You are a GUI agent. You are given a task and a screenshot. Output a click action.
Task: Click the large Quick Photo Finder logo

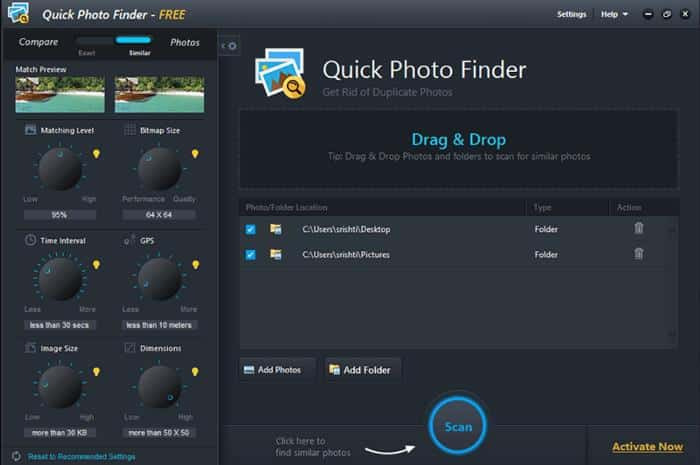coord(280,73)
